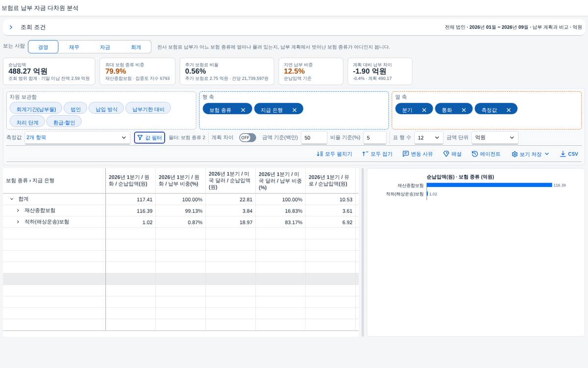588x368 pixels.
Task: Expand the 조회 조건 section chevron
Action: tap(11, 27)
